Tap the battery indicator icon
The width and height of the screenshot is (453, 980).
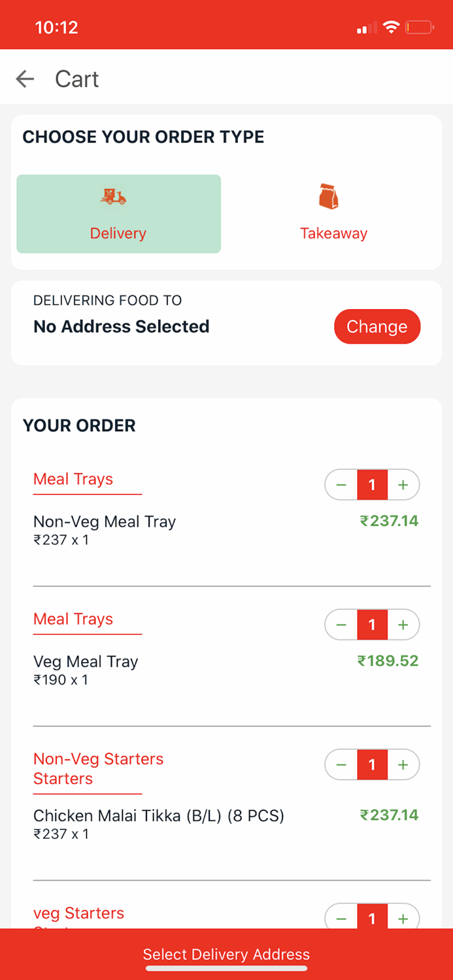pos(419,27)
